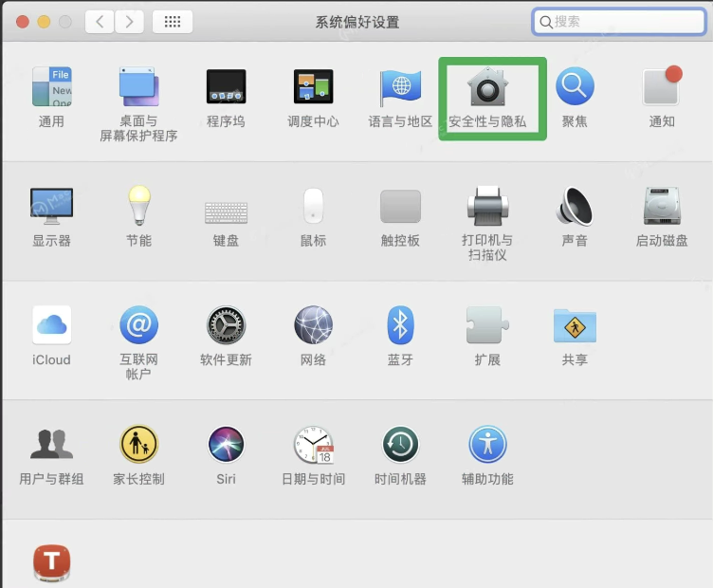Screen dimensions: 713x588
Task: Open the 声音 (Sound) pane
Action: [x=575, y=206]
